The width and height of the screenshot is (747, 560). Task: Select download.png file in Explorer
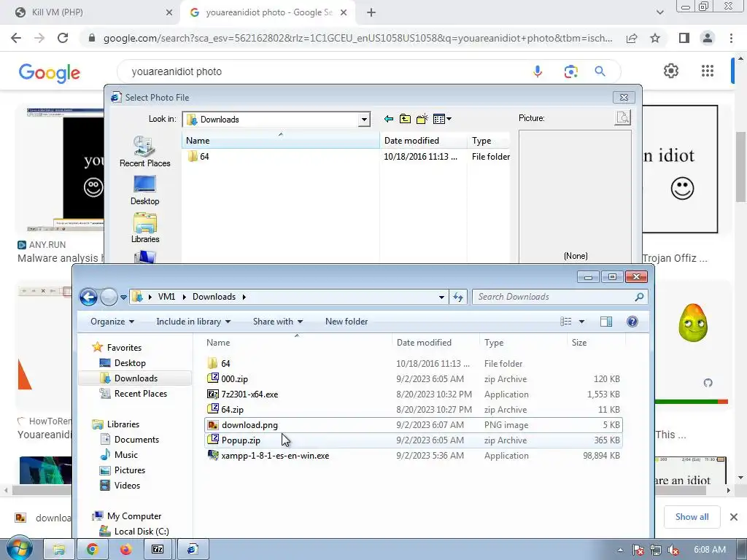[413, 425]
